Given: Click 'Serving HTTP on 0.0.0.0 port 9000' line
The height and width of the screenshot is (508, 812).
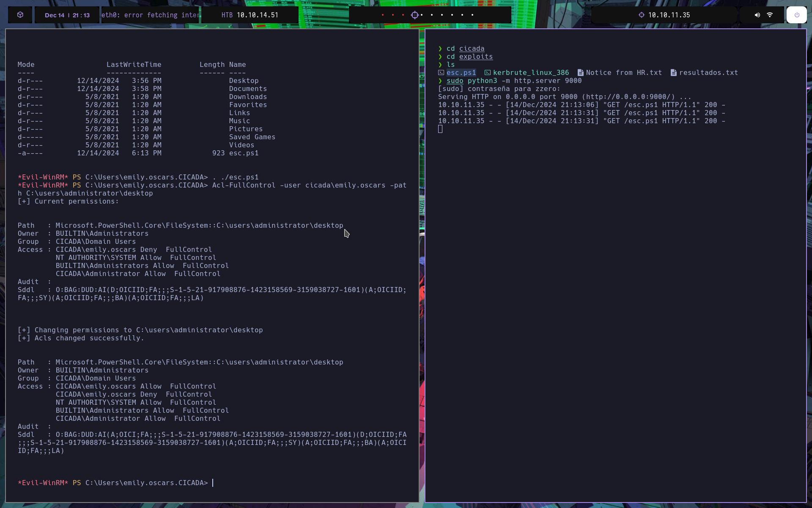Looking at the screenshot, I should [x=565, y=97].
